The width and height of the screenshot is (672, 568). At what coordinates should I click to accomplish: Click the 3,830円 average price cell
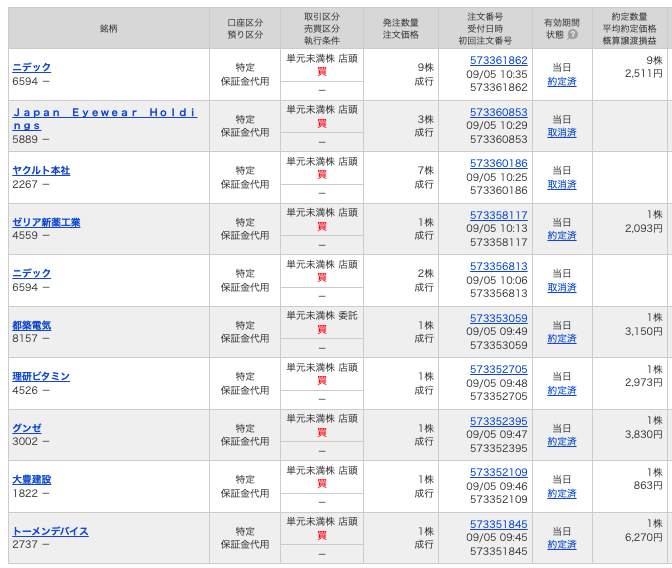(x=643, y=434)
